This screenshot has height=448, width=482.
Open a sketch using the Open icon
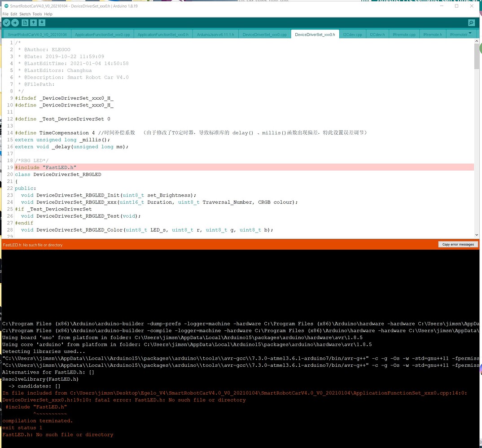pyautogui.click(x=34, y=22)
